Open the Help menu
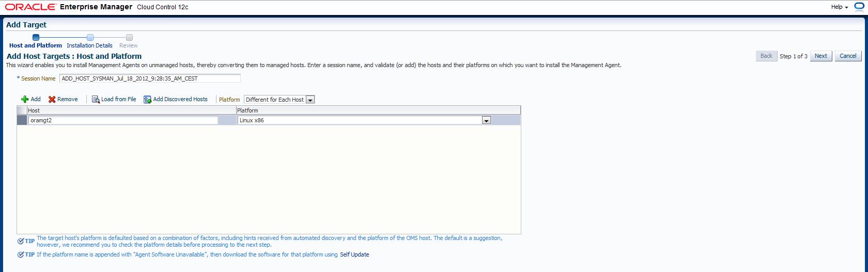Viewport: 868px width, 272px height. (x=840, y=7)
